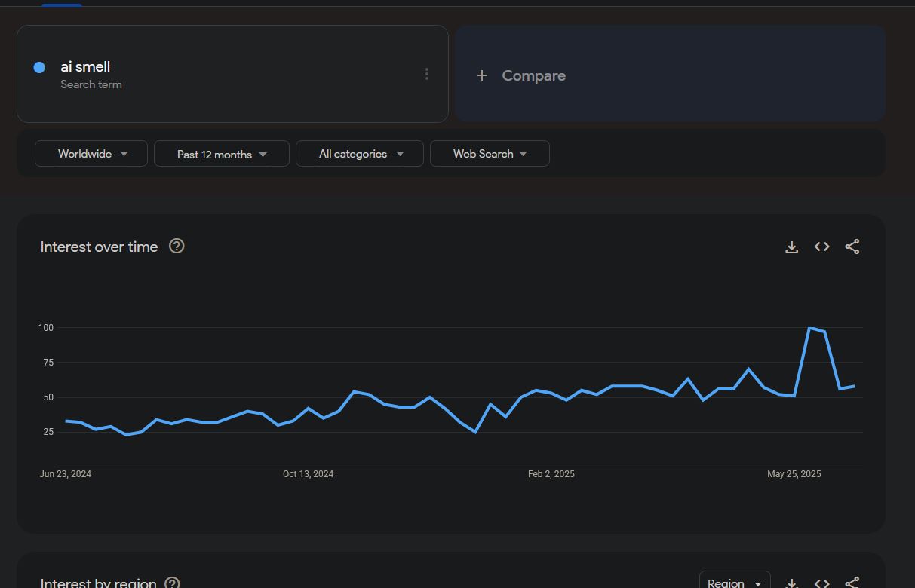Screen dimensions: 915x588
Task: Open the Web Search type dropdown
Action: pos(490,154)
